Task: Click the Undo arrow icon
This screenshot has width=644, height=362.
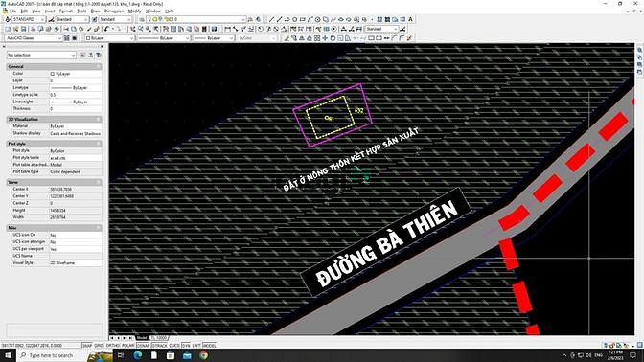Action: pyautogui.click(x=106, y=29)
